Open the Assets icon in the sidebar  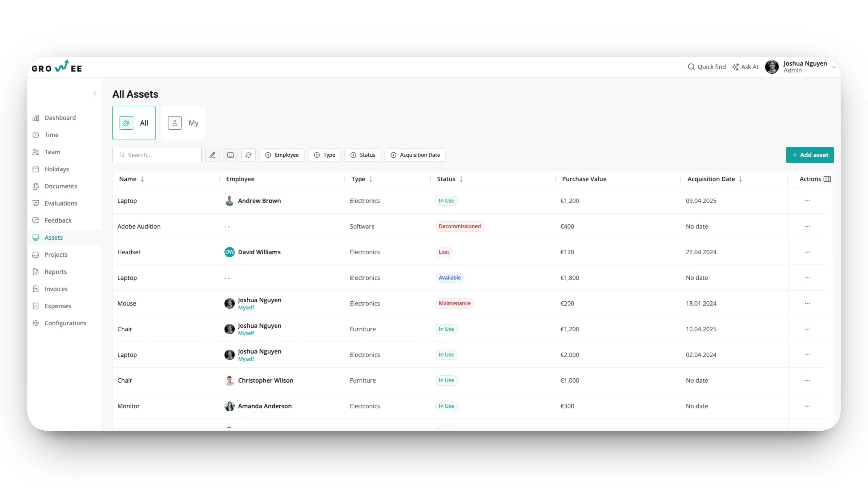[36, 237]
